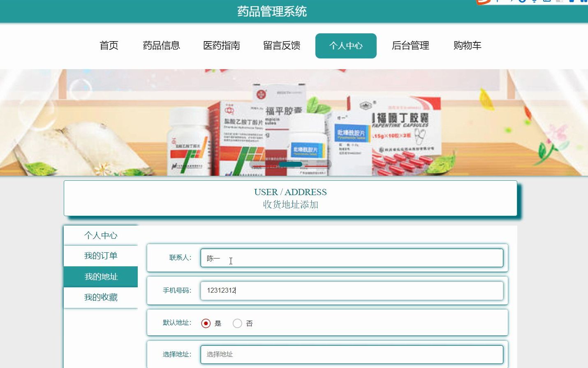588x368 pixels.
Task: Open the address selection field
Action: point(352,354)
